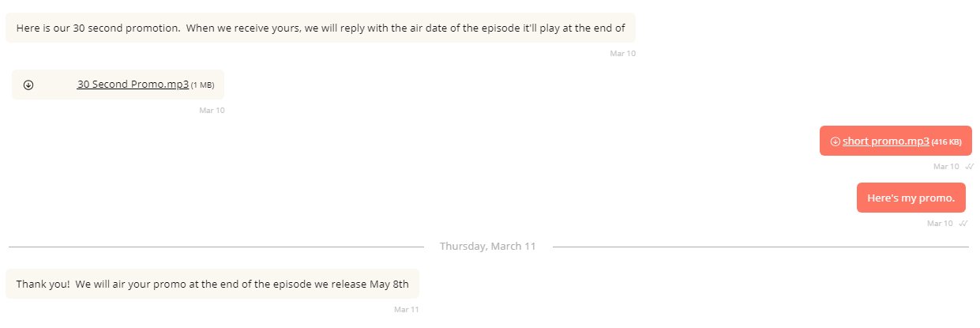Viewport: 980px width, 328px height.
Task: Click the Mar 10 timestamp under the first message
Action: click(x=622, y=54)
